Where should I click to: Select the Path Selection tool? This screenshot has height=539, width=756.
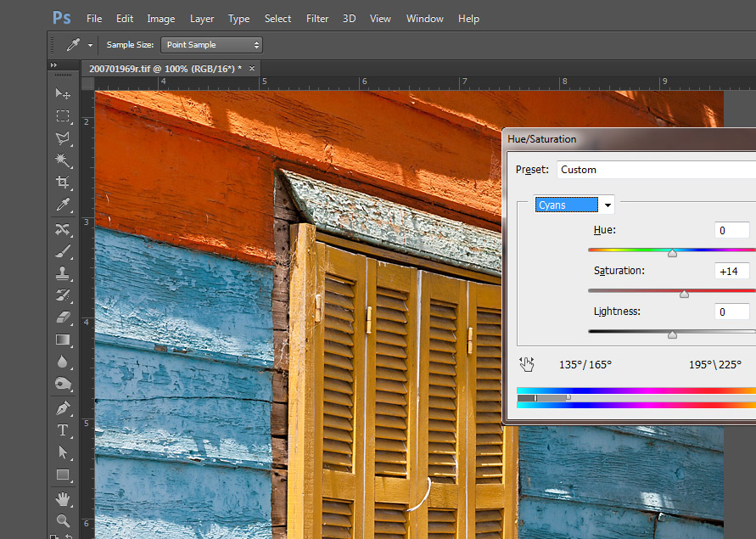click(63, 452)
